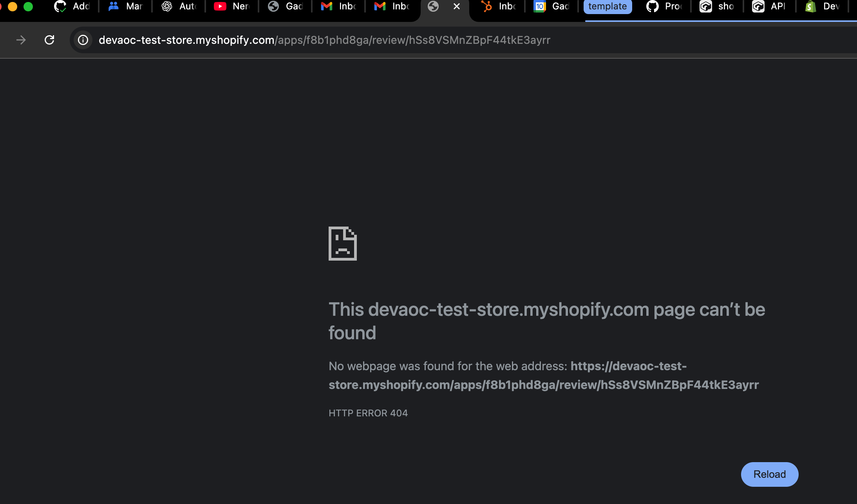Open the second Gmail Inbox tab

tap(392, 6)
